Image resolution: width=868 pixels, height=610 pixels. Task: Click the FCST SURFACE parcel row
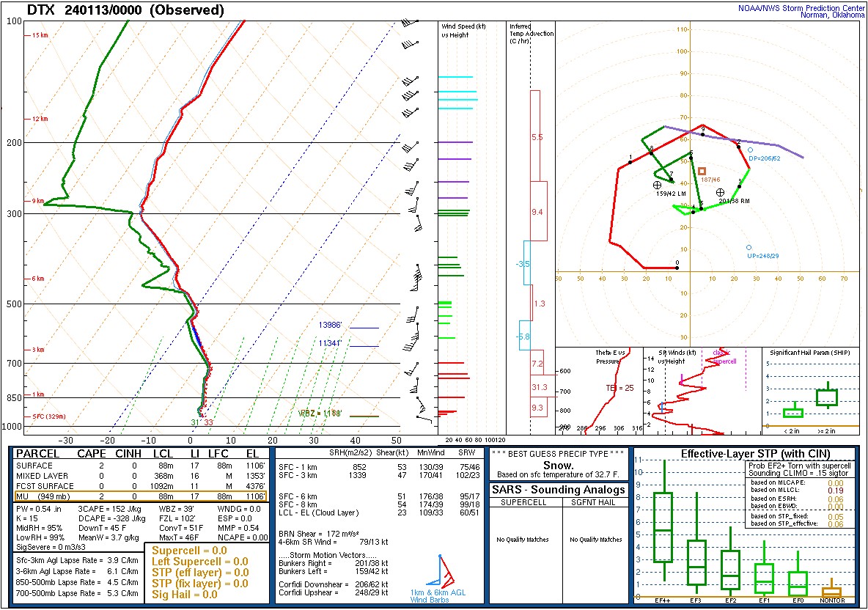141,487
